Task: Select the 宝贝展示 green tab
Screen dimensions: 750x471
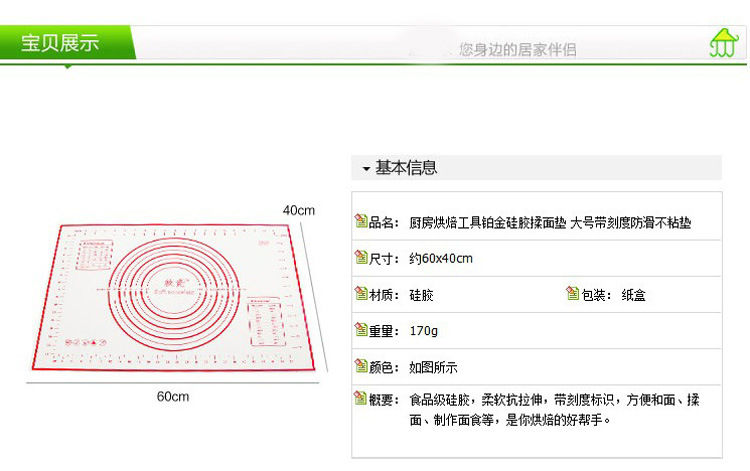Action: (62, 44)
